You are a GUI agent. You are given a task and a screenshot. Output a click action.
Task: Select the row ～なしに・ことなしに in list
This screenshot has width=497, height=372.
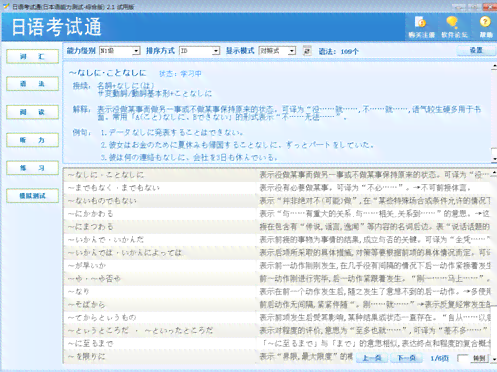(277, 175)
